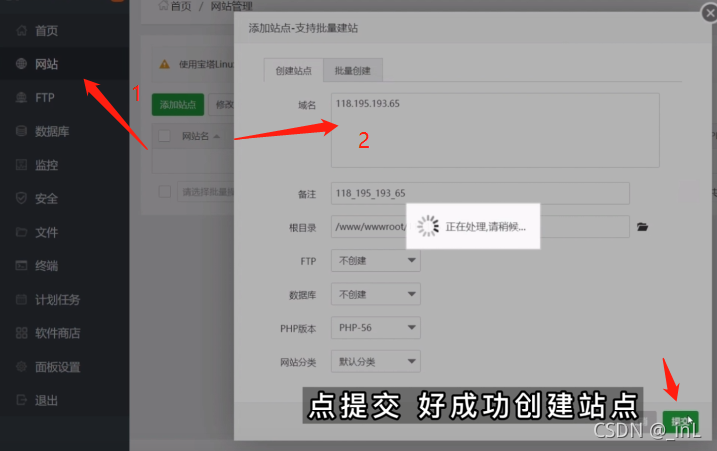Close the 添加站点 dialog
This screenshot has height=451, width=717.
coord(709,13)
